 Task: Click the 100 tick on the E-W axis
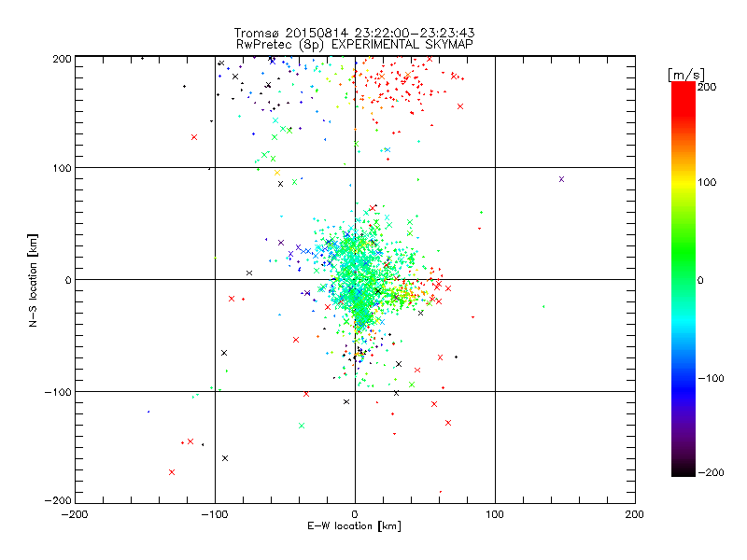[x=495, y=514]
